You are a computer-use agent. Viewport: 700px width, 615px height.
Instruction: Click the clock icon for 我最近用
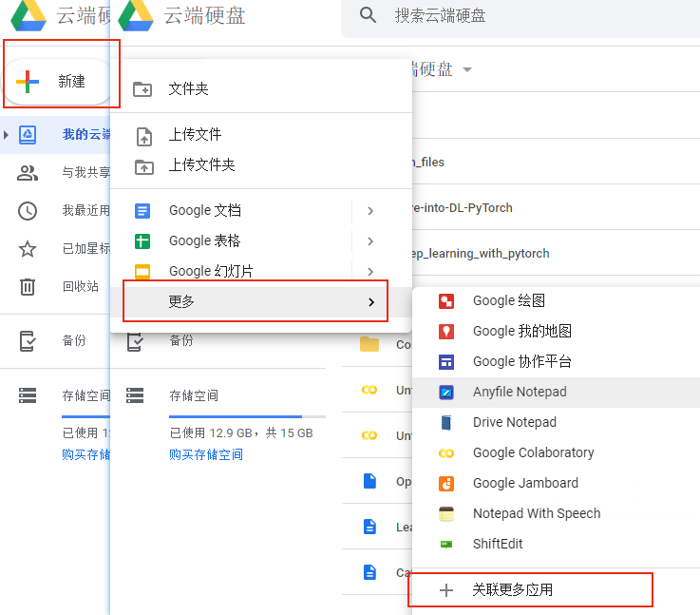click(x=28, y=211)
